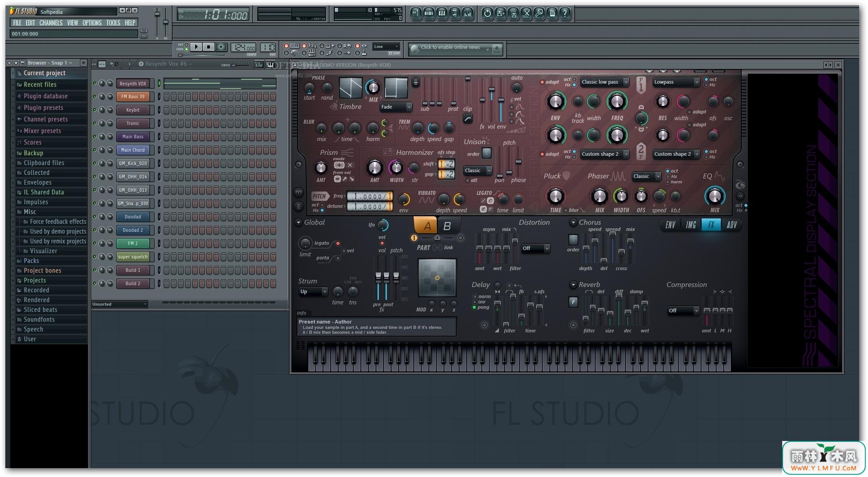Viewport: 868px width, 477px height.
Task: Click the one-click audio recording microphone icon
Action: pos(539,14)
